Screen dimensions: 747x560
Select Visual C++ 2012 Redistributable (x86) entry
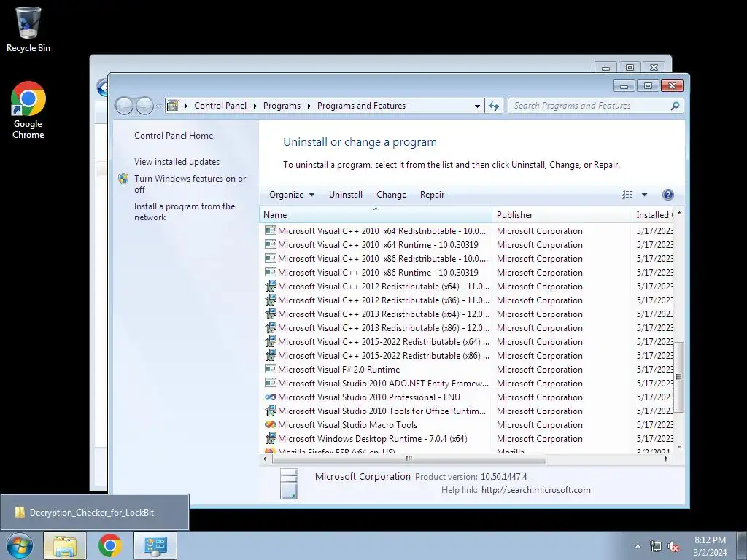tap(376, 300)
